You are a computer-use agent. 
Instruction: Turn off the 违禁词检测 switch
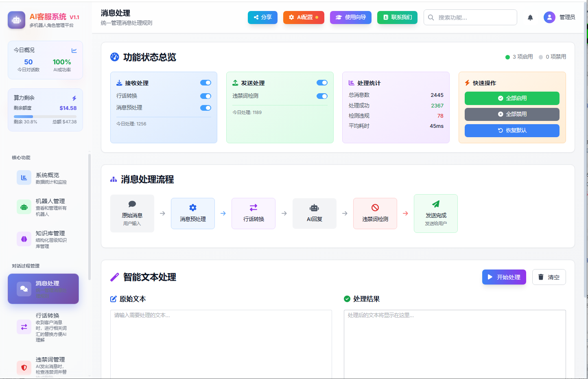coord(322,96)
